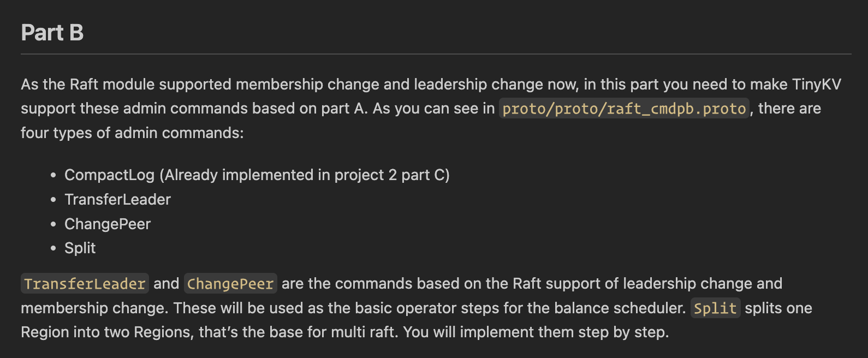Viewport: 868px width, 358px height.
Task: Click the divider line under Part B
Action: 436,54
